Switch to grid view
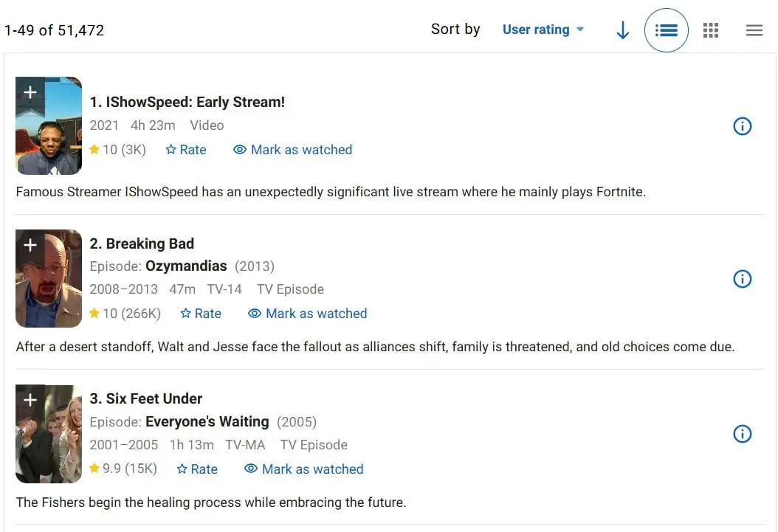This screenshot has width=778, height=532. (711, 30)
